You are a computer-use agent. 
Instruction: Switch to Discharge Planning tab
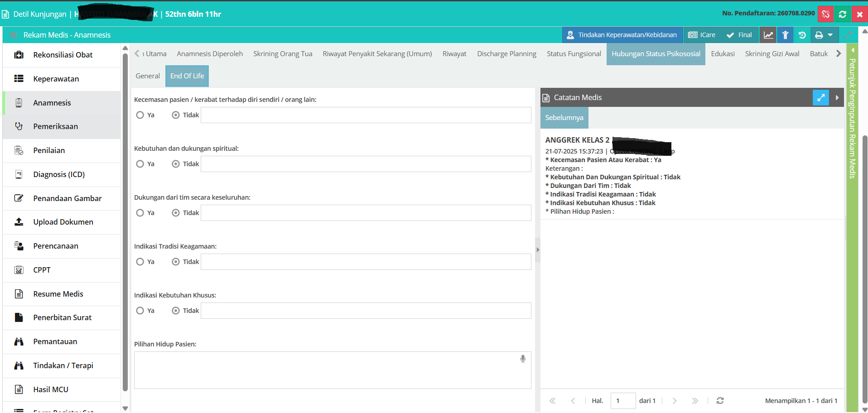506,54
